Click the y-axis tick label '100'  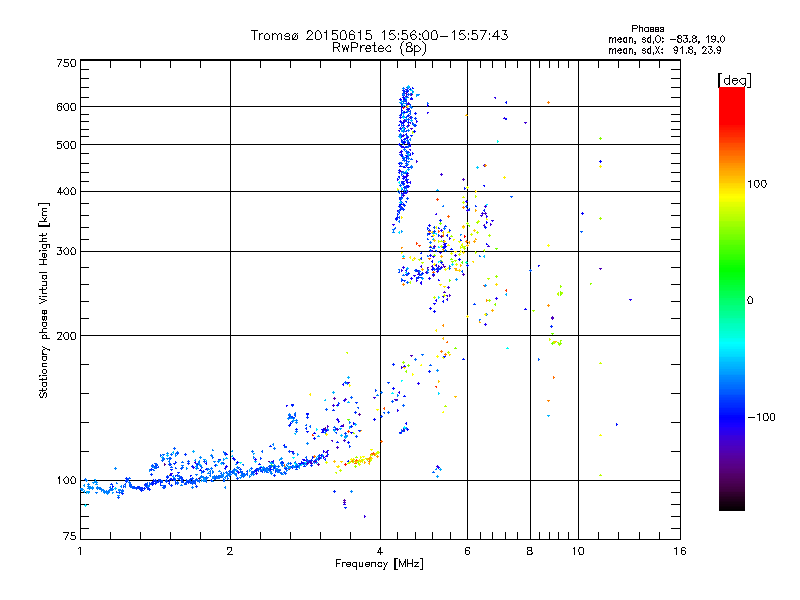[67, 481]
